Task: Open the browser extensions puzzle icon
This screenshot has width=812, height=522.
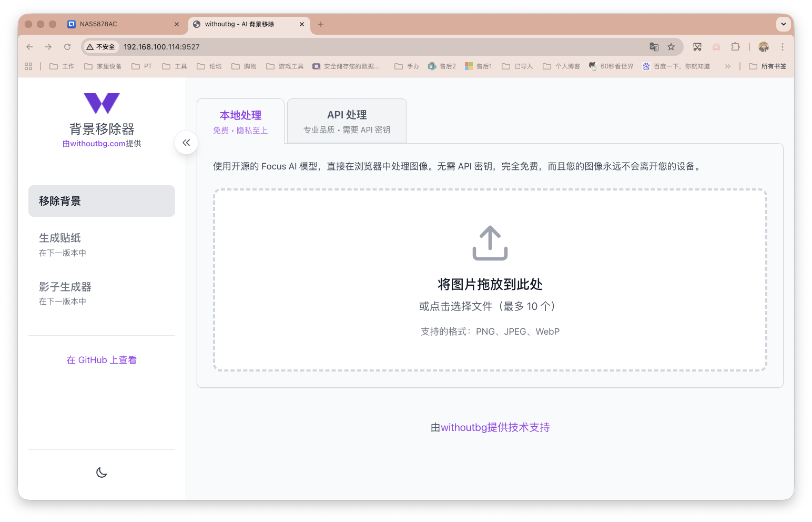Action: (x=736, y=47)
